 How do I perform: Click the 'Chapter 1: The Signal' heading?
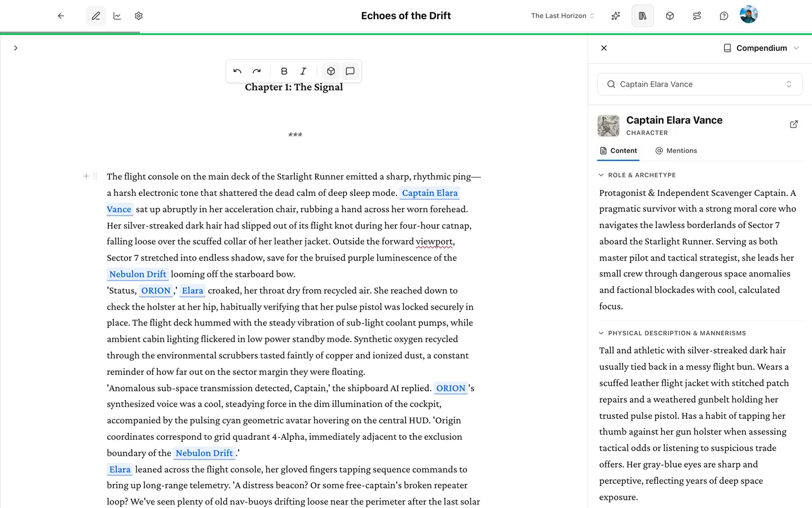tap(294, 87)
